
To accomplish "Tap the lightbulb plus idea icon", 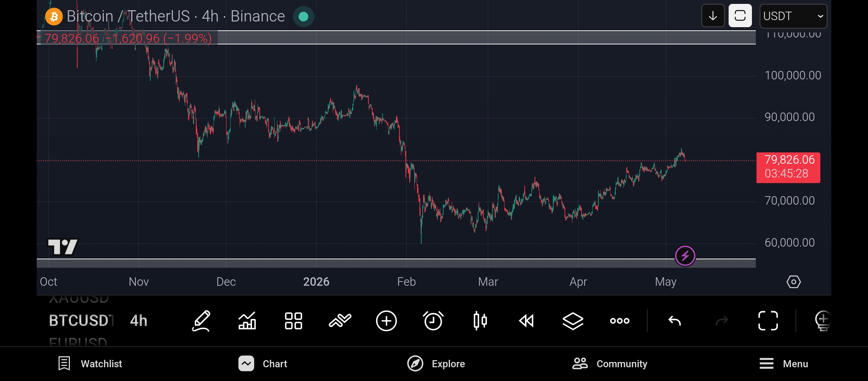I will (823, 321).
